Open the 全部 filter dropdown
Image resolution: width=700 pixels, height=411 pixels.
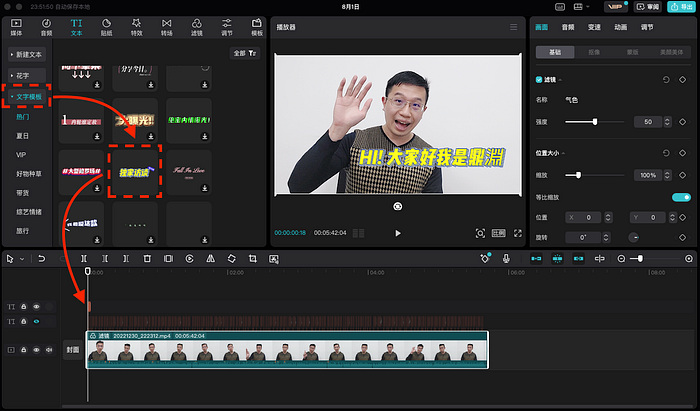(245, 53)
